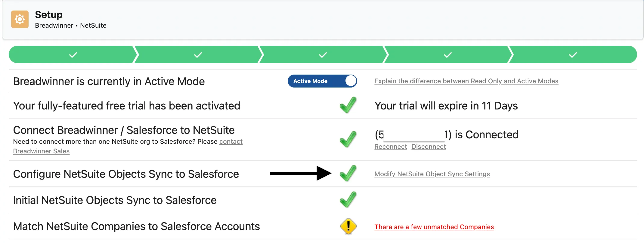
Task: Select the third completed step in the progress path
Action: 323,55
